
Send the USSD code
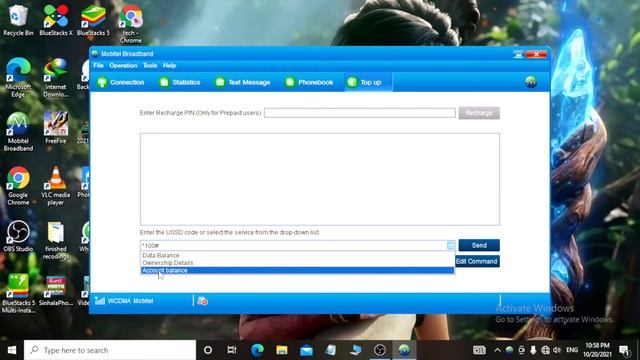(x=479, y=245)
